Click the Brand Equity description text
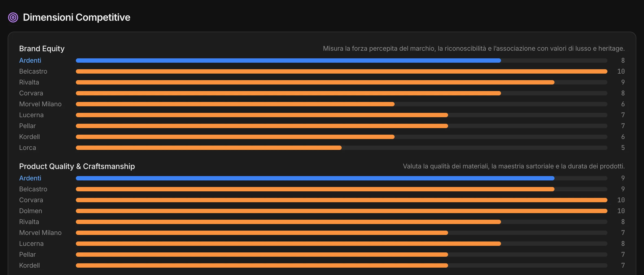This screenshot has height=275, width=644. (474, 49)
